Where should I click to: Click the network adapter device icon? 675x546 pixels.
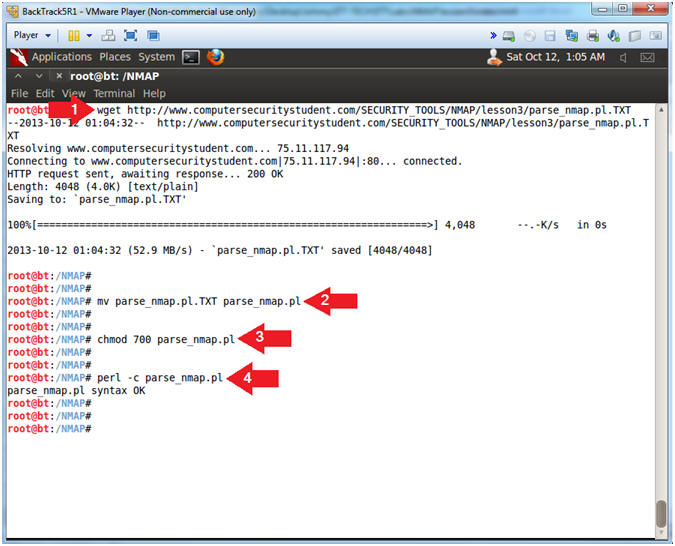[572, 36]
